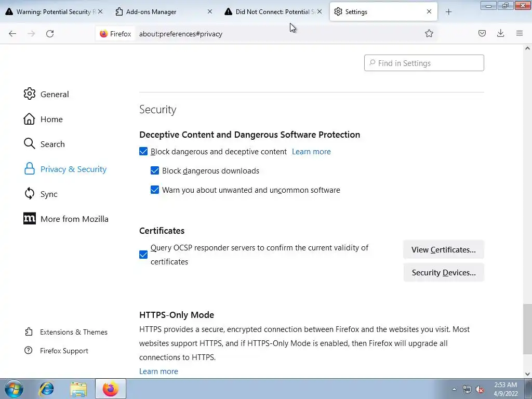This screenshot has width=532, height=399.
Task: Open a new tab with the plus button
Action: (x=448, y=12)
